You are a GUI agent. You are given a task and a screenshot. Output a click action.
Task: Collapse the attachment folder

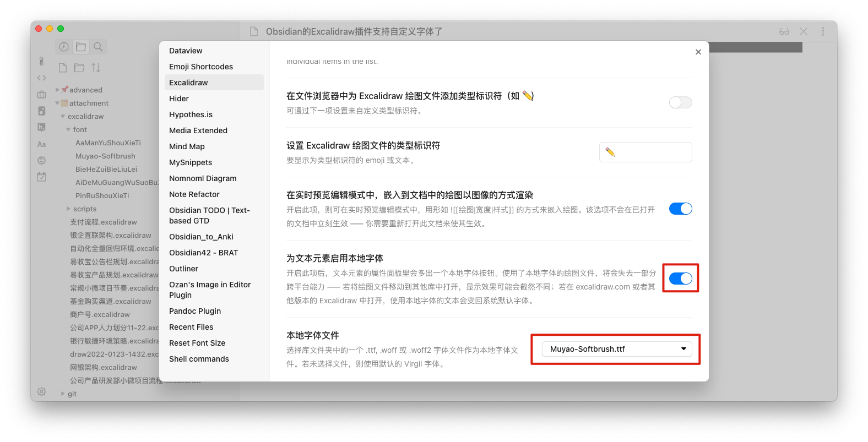coord(57,103)
